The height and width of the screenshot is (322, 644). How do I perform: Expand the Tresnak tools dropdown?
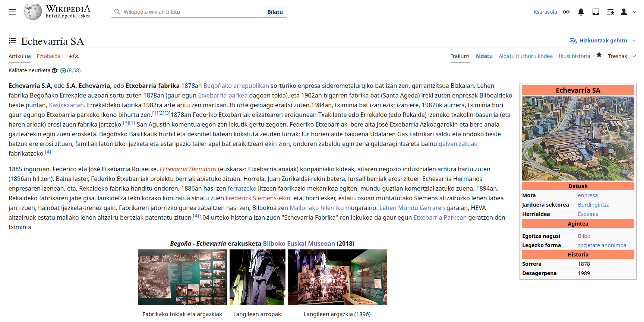[x=622, y=56]
